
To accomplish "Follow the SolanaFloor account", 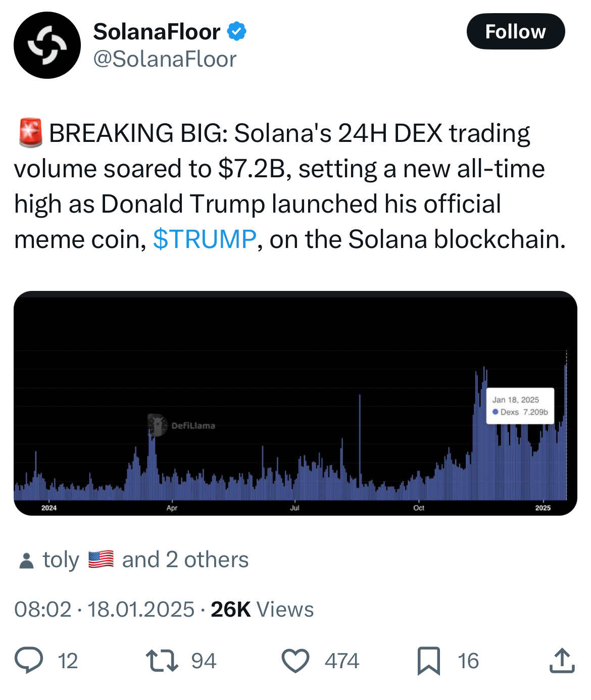I will 515,31.
